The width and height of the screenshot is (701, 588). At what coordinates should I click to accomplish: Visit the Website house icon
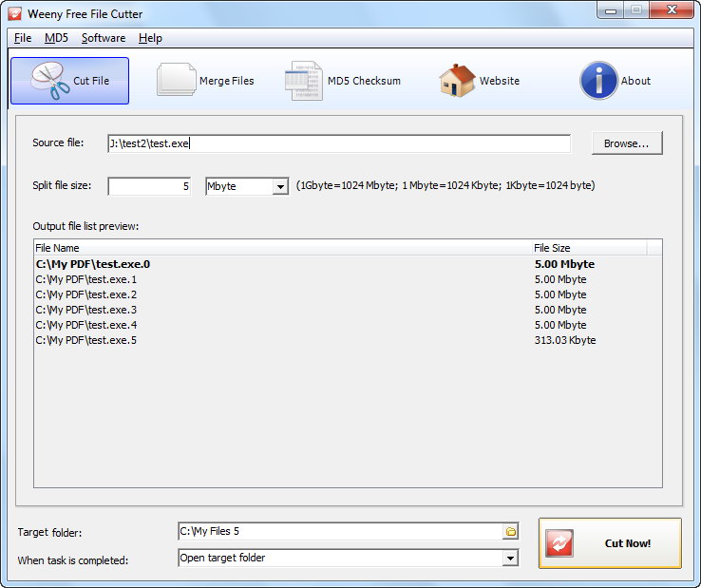pos(479,81)
